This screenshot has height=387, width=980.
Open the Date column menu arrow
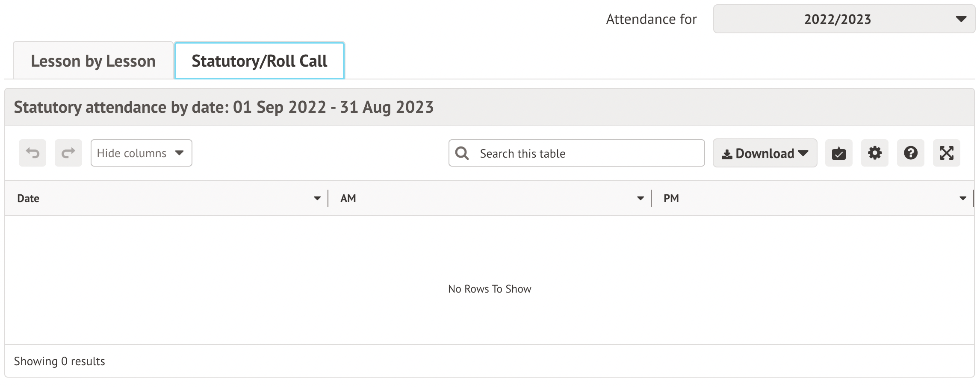[317, 198]
